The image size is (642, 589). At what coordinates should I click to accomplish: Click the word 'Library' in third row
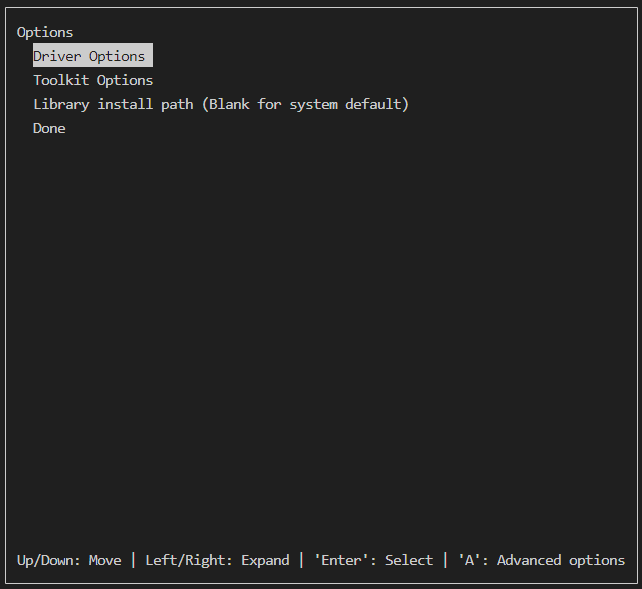pyautogui.click(x=61, y=104)
